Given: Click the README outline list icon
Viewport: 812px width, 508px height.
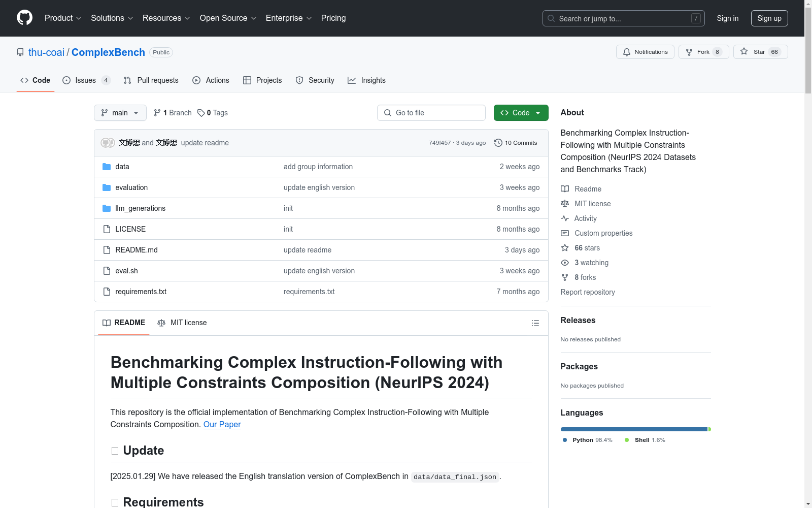Looking at the screenshot, I should 535,323.
